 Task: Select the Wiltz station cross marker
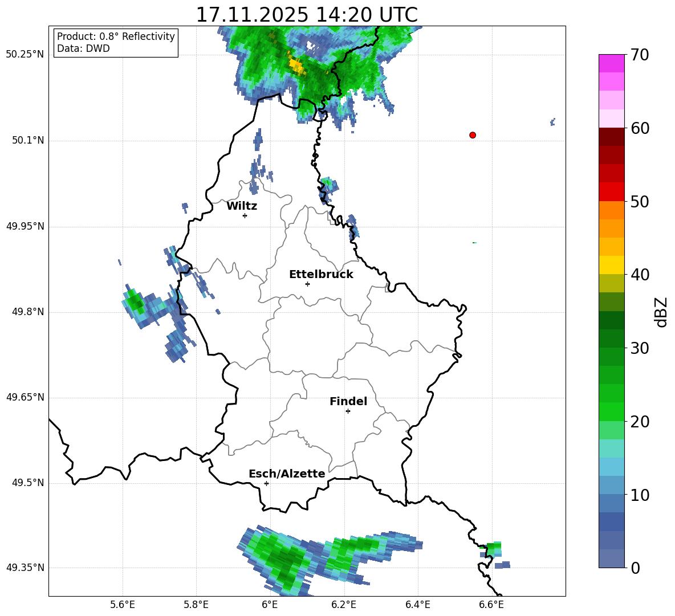point(245,215)
